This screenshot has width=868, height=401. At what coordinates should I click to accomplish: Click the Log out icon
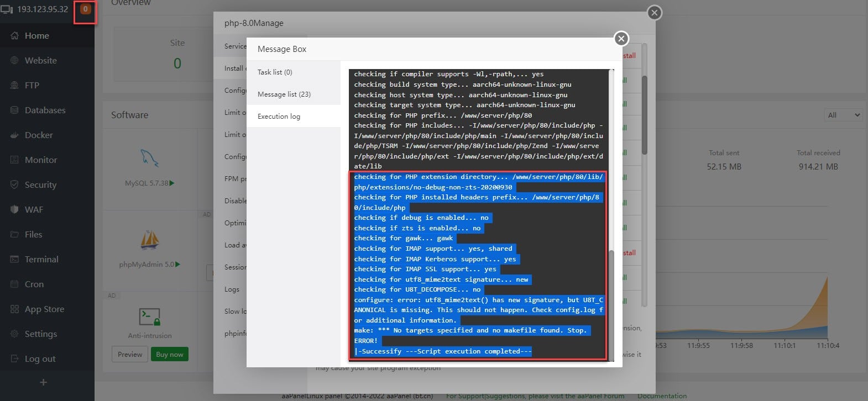coord(14,359)
